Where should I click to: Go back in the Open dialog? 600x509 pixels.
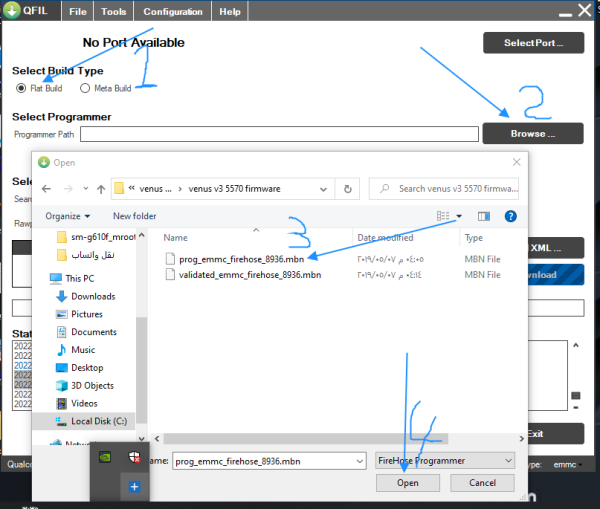point(46,189)
